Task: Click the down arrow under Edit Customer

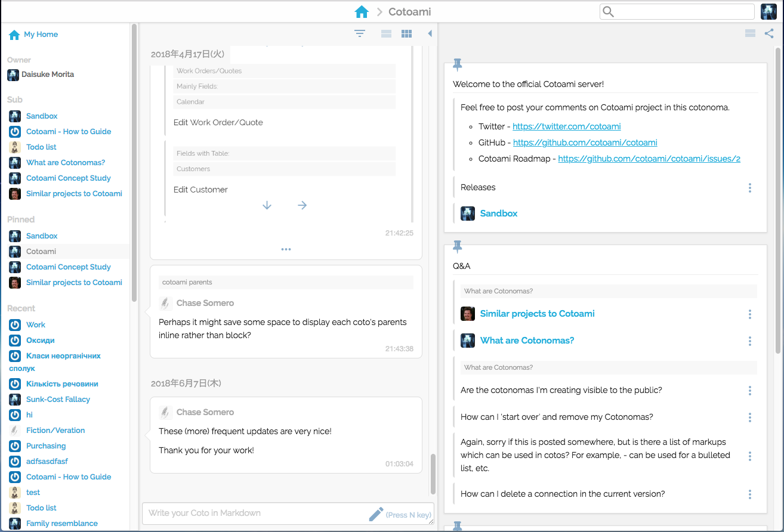Action: coord(267,205)
